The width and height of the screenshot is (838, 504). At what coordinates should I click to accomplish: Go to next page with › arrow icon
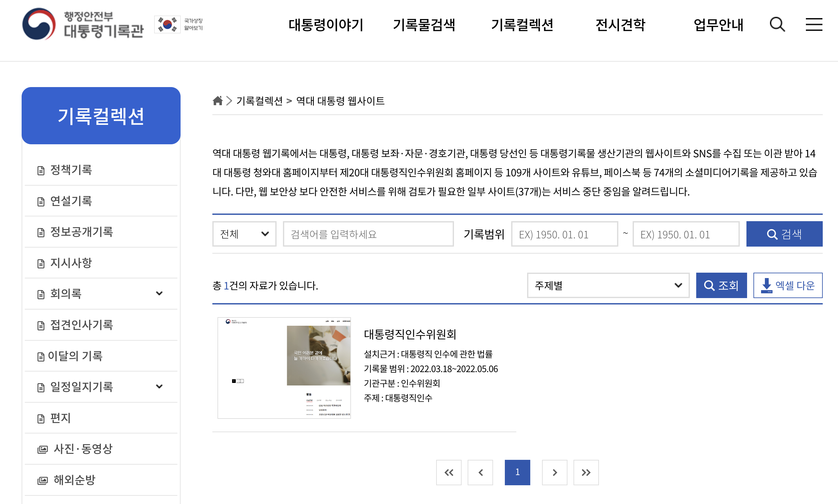[x=555, y=472]
